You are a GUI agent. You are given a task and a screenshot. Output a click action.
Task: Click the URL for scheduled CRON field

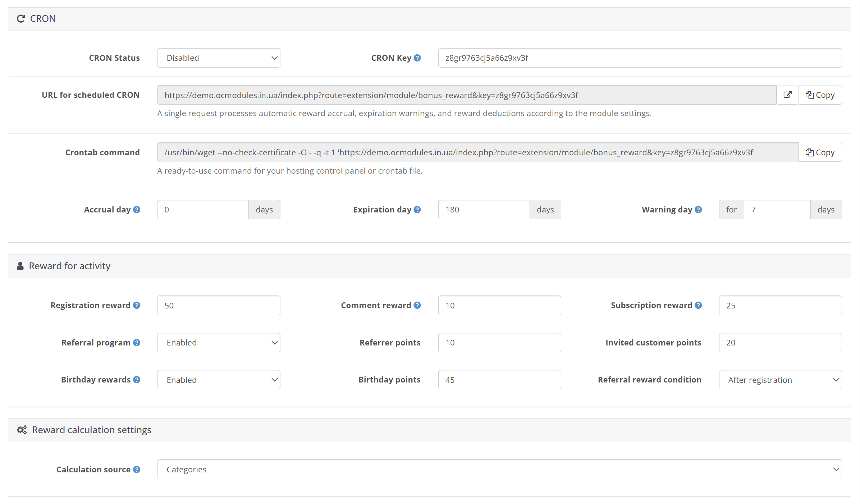point(467,95)
